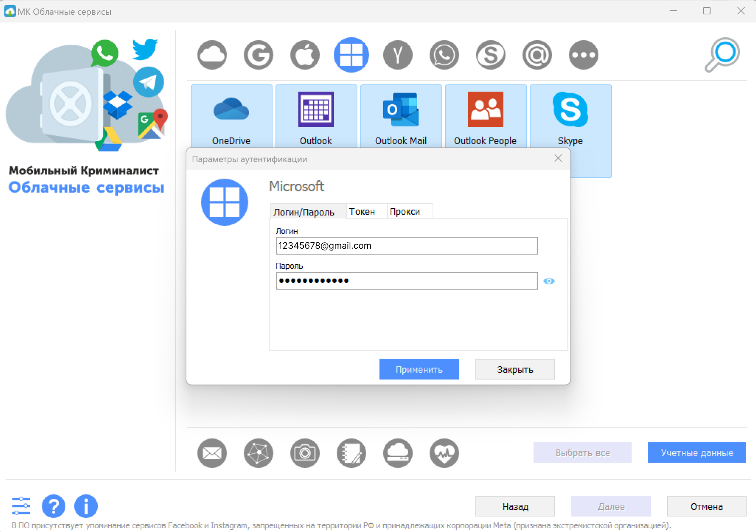
Task: Toggle password visibility eye icon
Action: click(x=549, y=281)
